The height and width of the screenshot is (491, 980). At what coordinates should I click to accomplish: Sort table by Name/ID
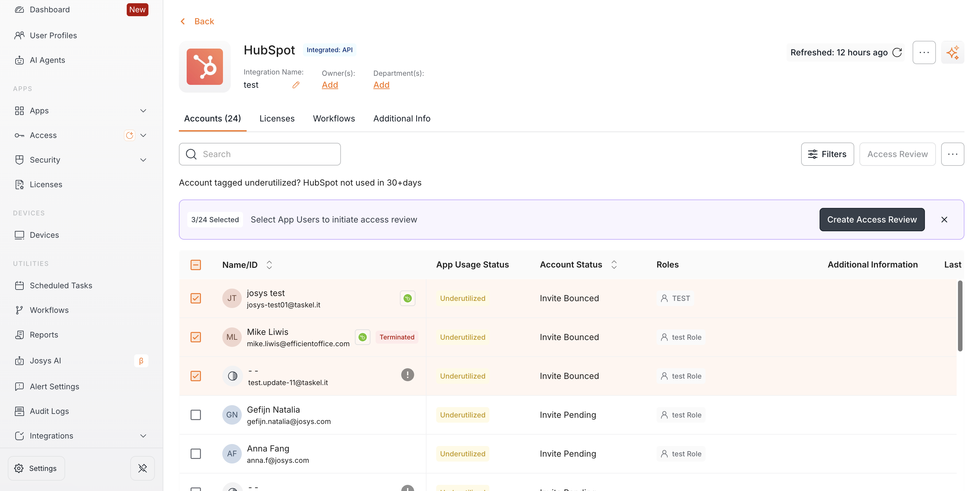[269, 265]
